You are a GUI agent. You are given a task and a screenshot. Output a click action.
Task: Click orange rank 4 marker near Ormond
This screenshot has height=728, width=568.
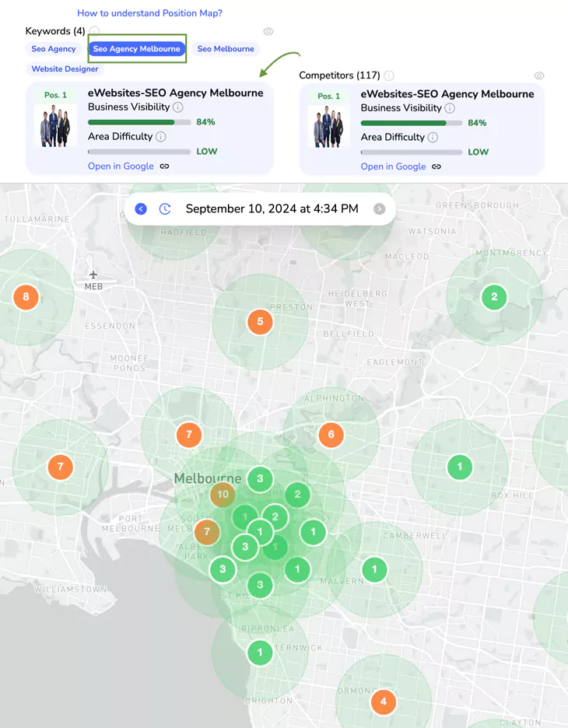(x=384, y=702)
